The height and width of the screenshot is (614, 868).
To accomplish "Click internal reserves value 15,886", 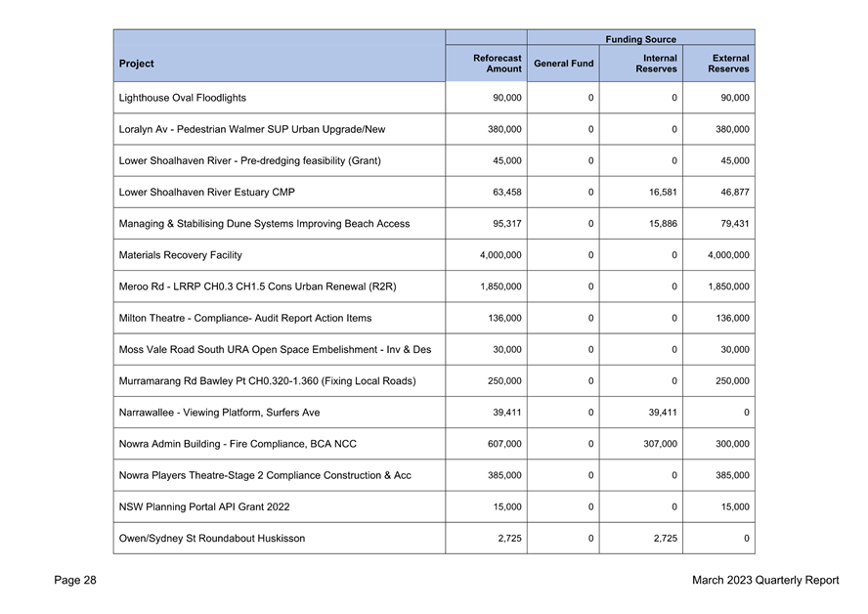I will (x=663, y=224).
